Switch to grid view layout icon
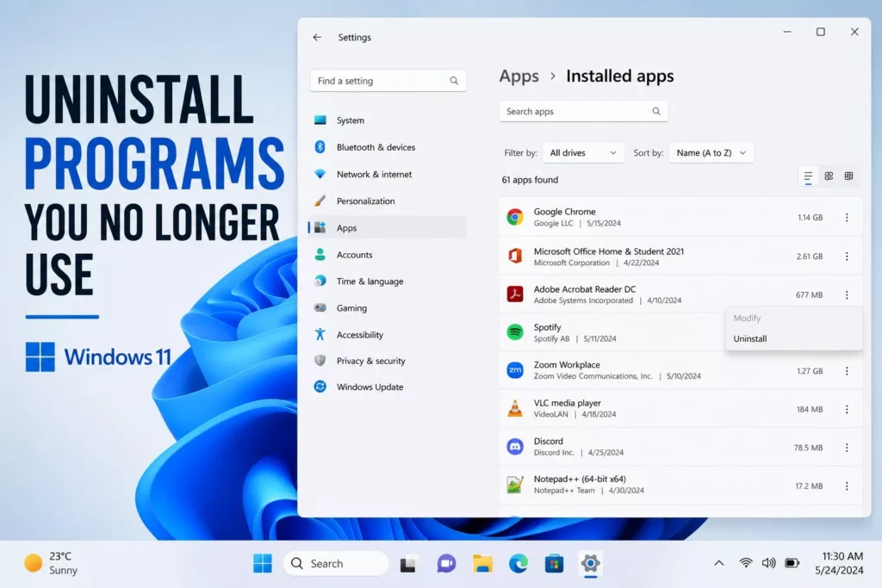 coord(829,176)
